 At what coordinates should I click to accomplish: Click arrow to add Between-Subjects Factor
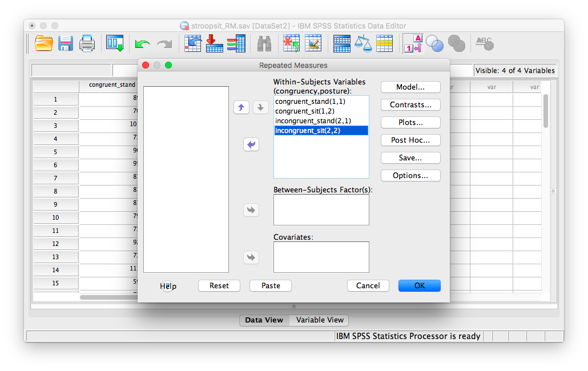[251, 210]
